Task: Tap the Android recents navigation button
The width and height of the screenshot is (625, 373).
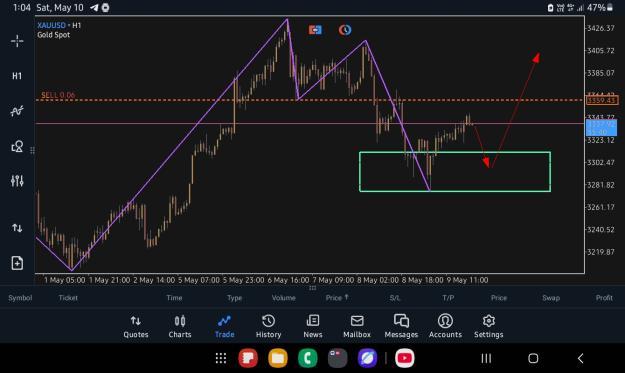Action: tap(486, 358)
